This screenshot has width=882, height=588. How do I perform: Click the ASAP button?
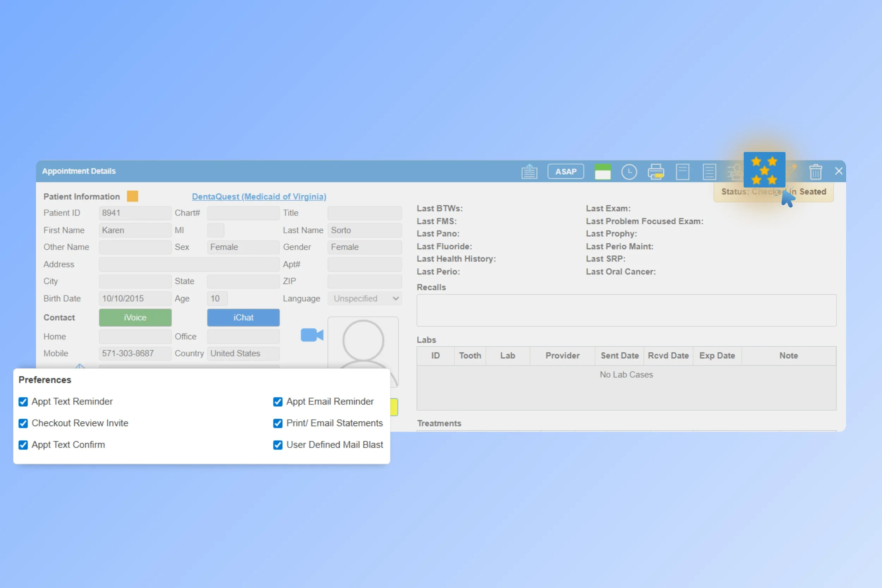(x=566, y=172)
